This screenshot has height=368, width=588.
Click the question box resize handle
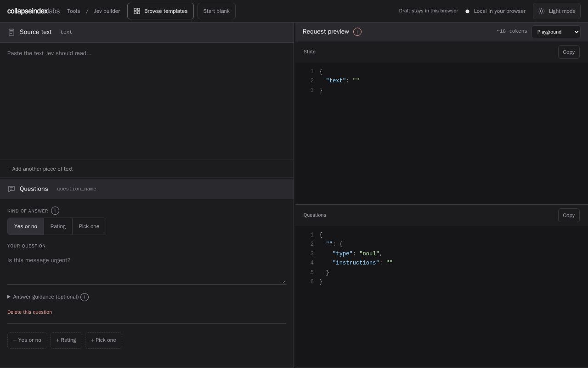(283, 282)
